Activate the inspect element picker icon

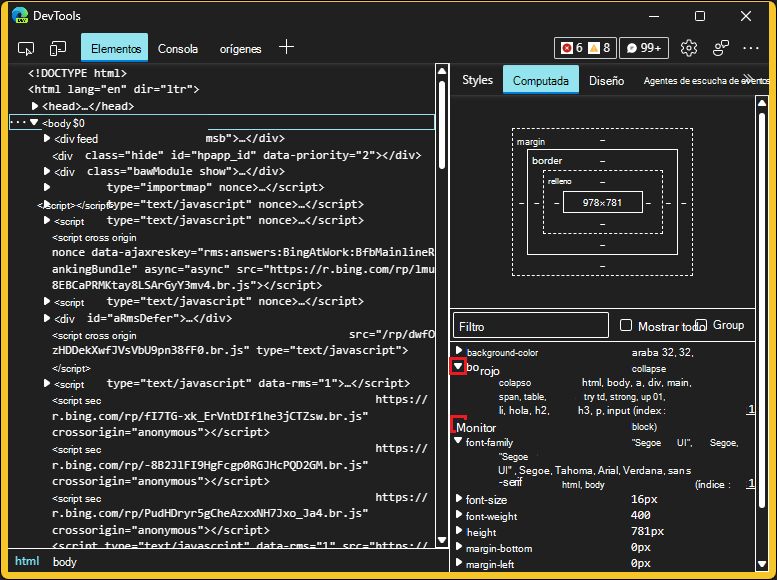click(x=26, y=48)
